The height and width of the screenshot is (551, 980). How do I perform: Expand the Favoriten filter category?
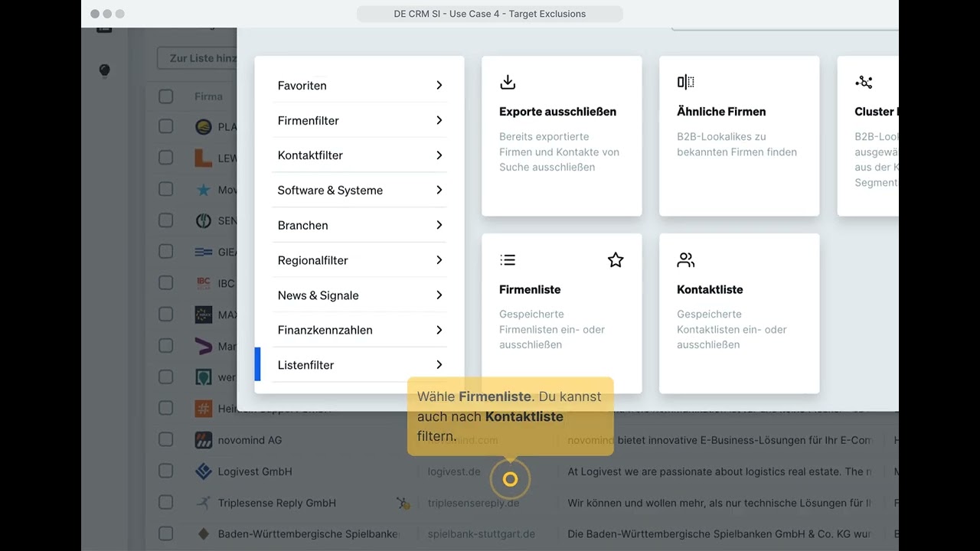click(439, 86)
